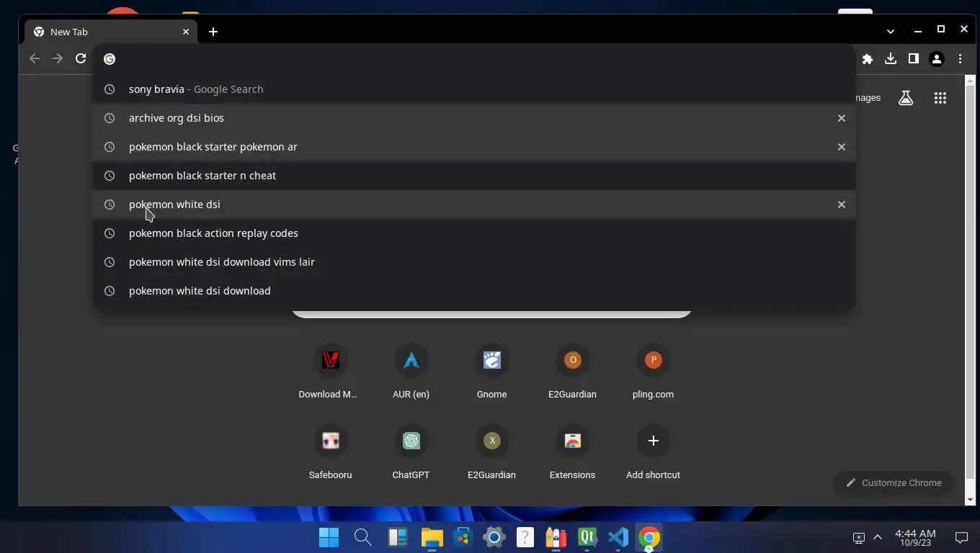
Task: Pick 'pokemon black action replay codes' suggestion
Action: click(x=474, y=233)
